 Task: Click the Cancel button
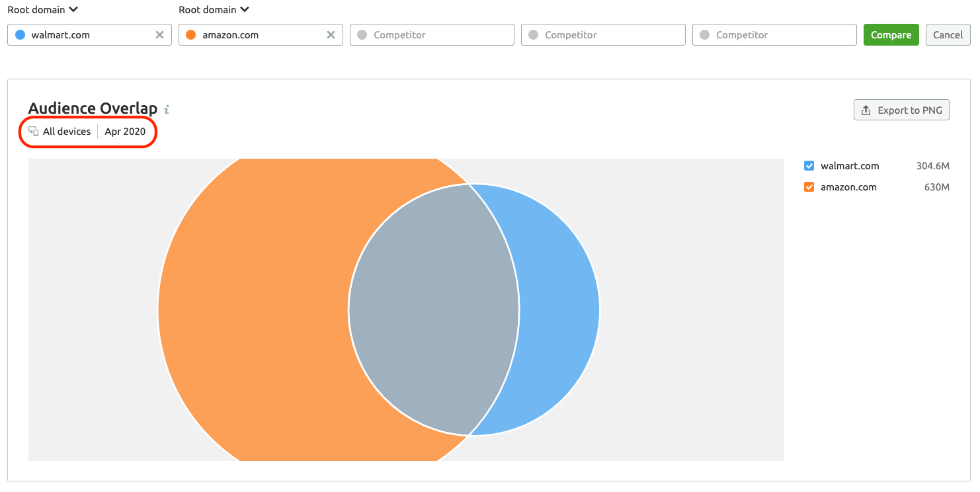[x=948, y=35]
